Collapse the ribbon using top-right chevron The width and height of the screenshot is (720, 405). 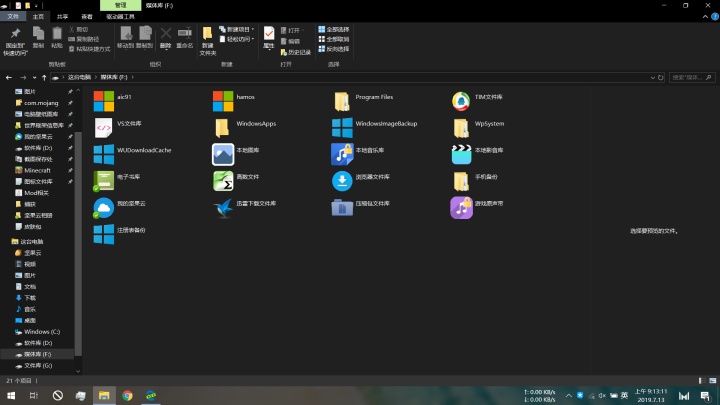pos(705,17)
